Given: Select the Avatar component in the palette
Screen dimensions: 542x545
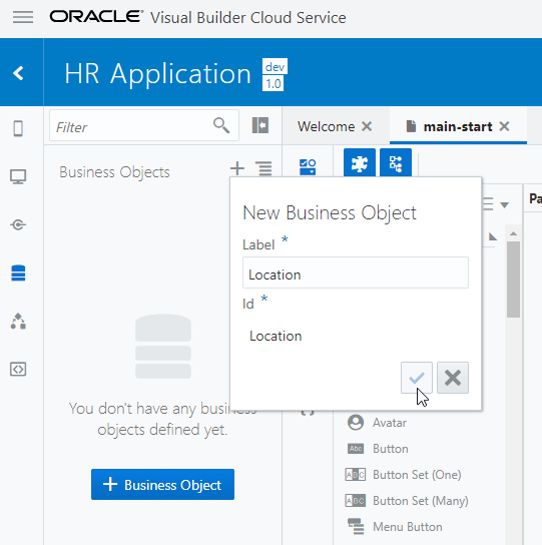Looking at the screenshot, I should click(x=377, y=423).
